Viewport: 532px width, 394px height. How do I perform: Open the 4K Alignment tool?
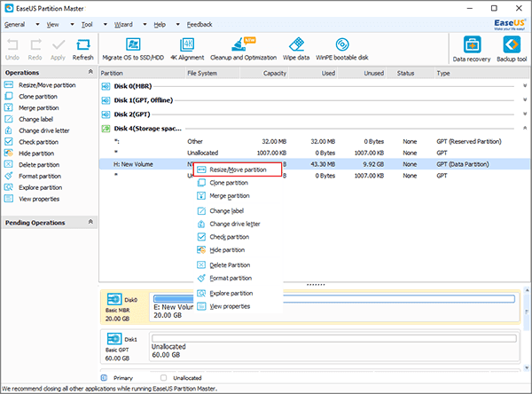[x=187, y=50]
